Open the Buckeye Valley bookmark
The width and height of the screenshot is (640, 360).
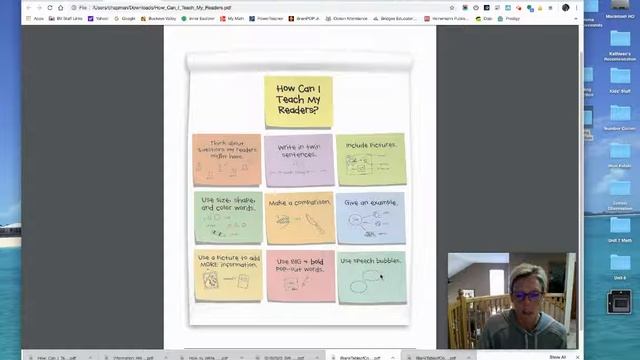(158, 19)
